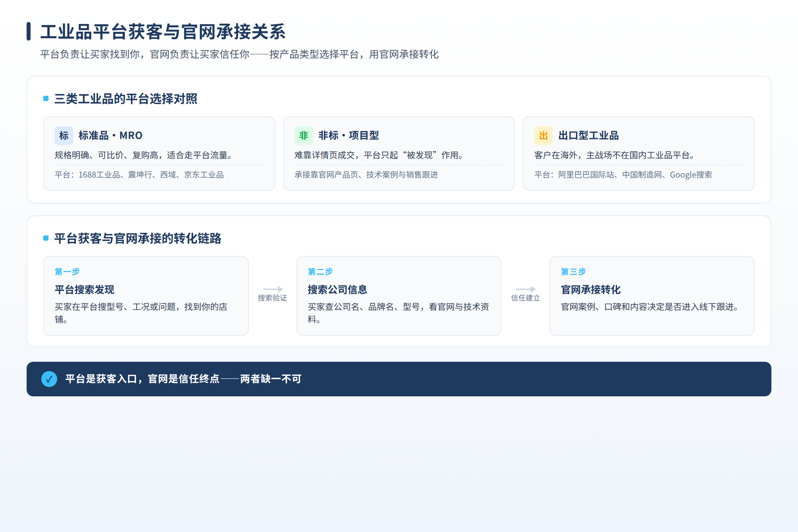Click the green 非 icon badge
The image size is (798, 532).
[304, 136]
